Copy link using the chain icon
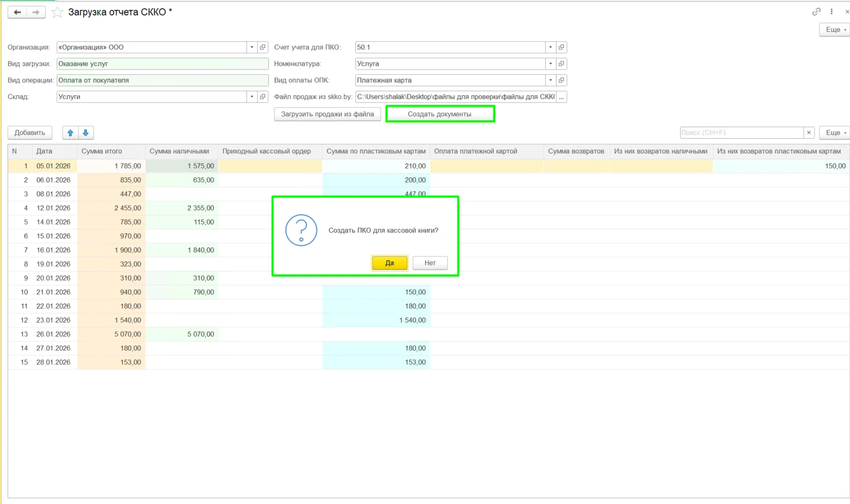The height and width of the screenshot is (504, 850). pyautogui.click(x=816, y=11)
